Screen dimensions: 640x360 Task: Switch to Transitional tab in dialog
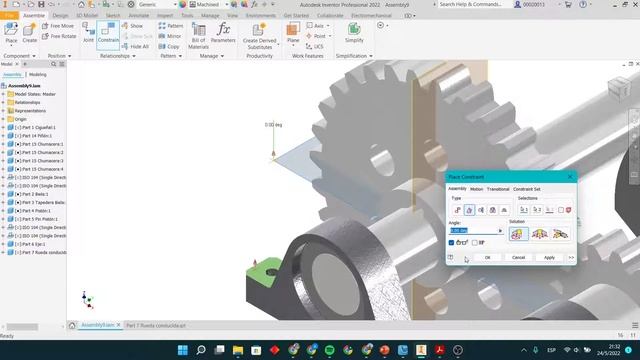pos(498,189)
